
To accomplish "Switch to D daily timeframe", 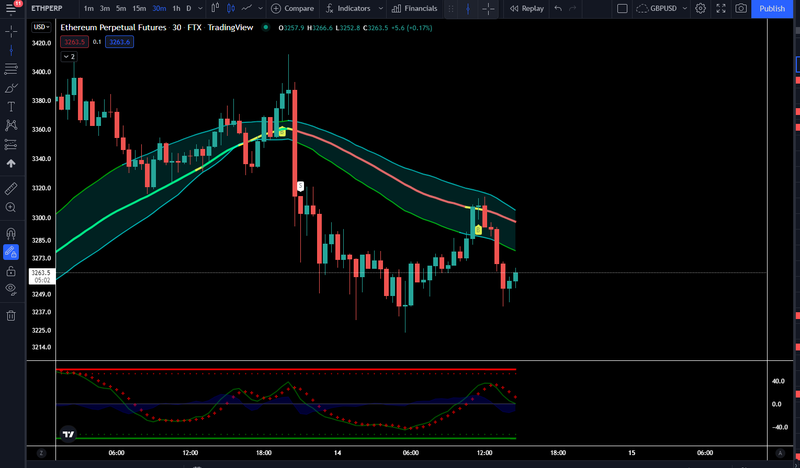I will (189, 8).
